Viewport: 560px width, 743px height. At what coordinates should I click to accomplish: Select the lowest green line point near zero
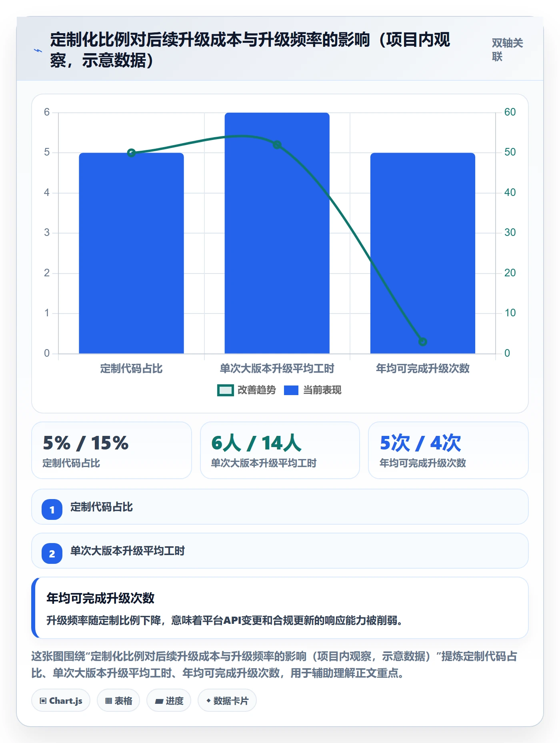[x=422, y=342]
